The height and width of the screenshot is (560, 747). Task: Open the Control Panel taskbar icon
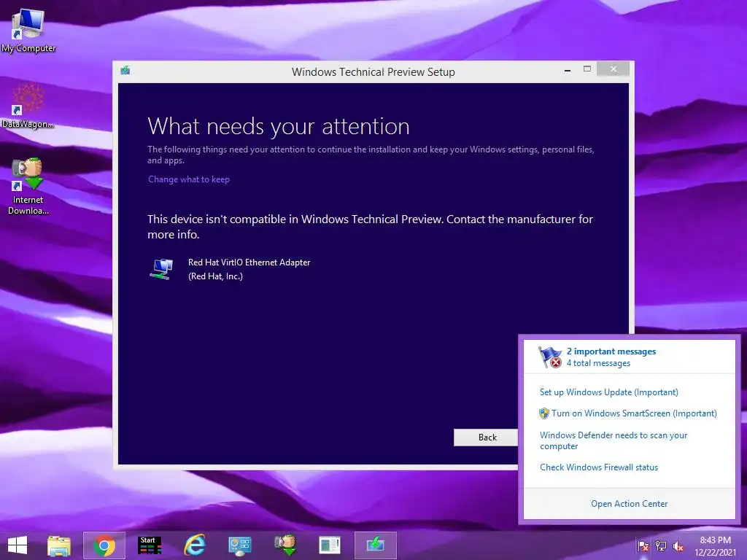[x=239, y=545]
